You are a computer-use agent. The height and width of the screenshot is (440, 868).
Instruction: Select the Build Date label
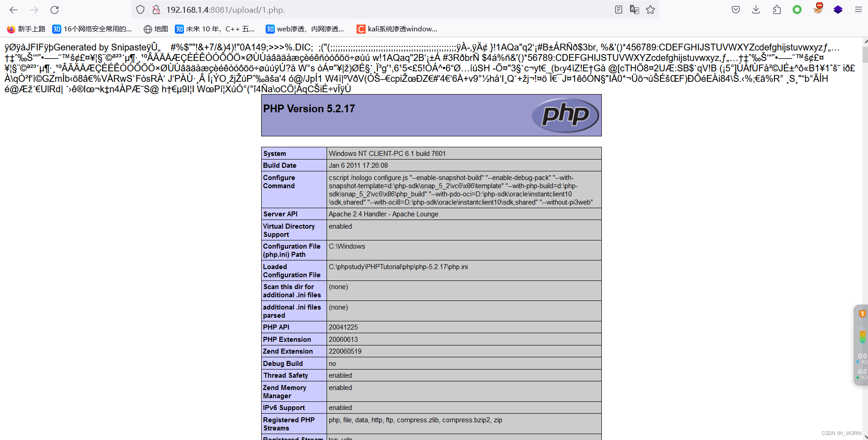pyautogui.click(x=280, y=165)
